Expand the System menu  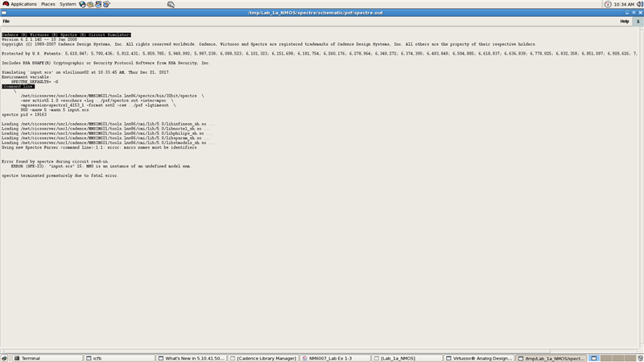click(68, 4)
